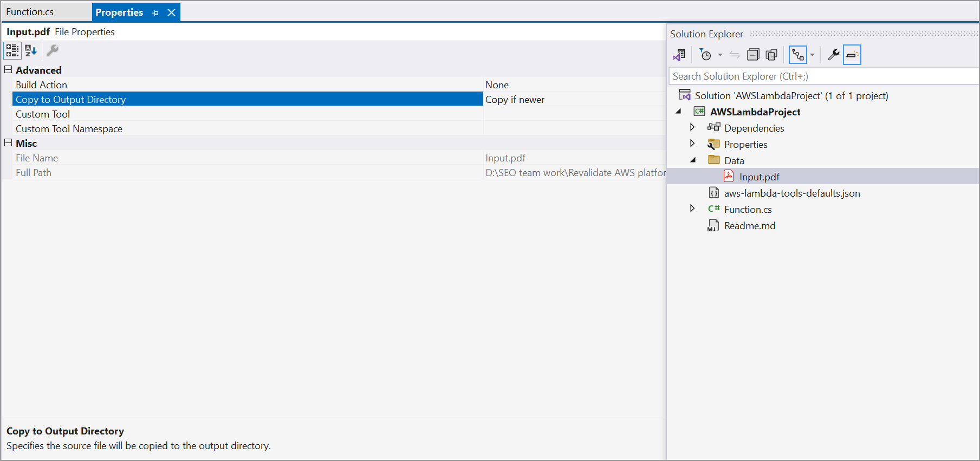Click the Dependencies node icon
Viewport: 980px width, 461px height.
click(714, 127)
